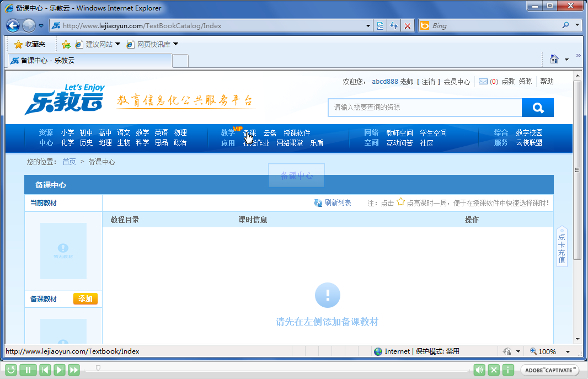The image size is (588, 379).
Task: Click the 乐教云 site logo
Action: (65, 99)
